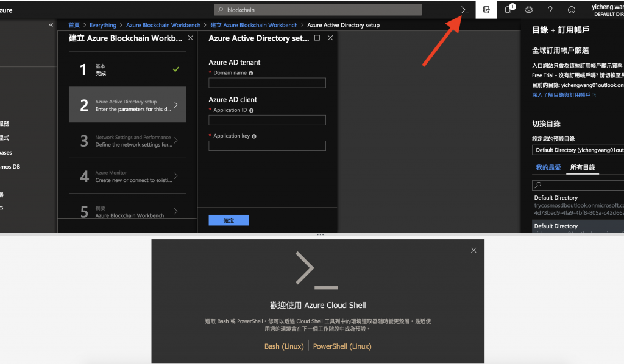Screen dimensions: 624x364
Task: Click the feedback smiley icon
Action: tap(572, 10)
